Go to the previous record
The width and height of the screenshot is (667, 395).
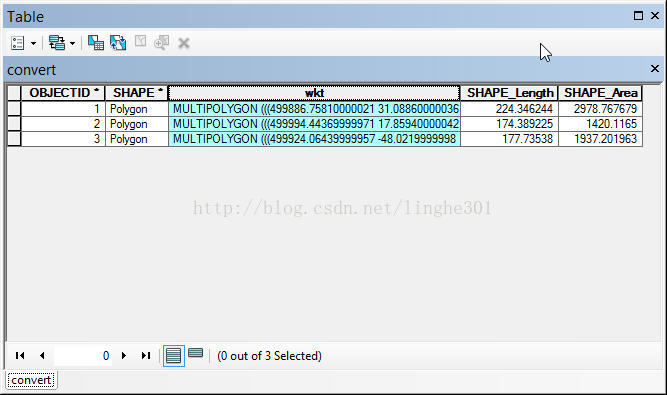42,355
